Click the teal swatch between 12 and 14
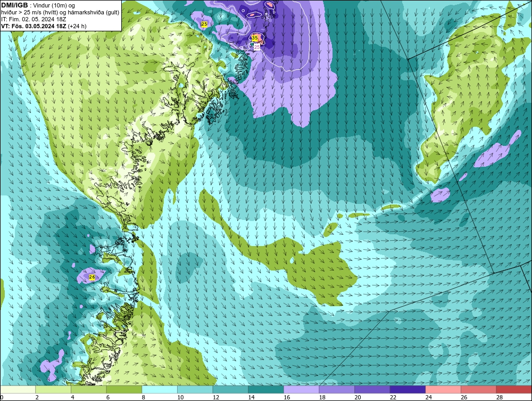 pos(230,389)
